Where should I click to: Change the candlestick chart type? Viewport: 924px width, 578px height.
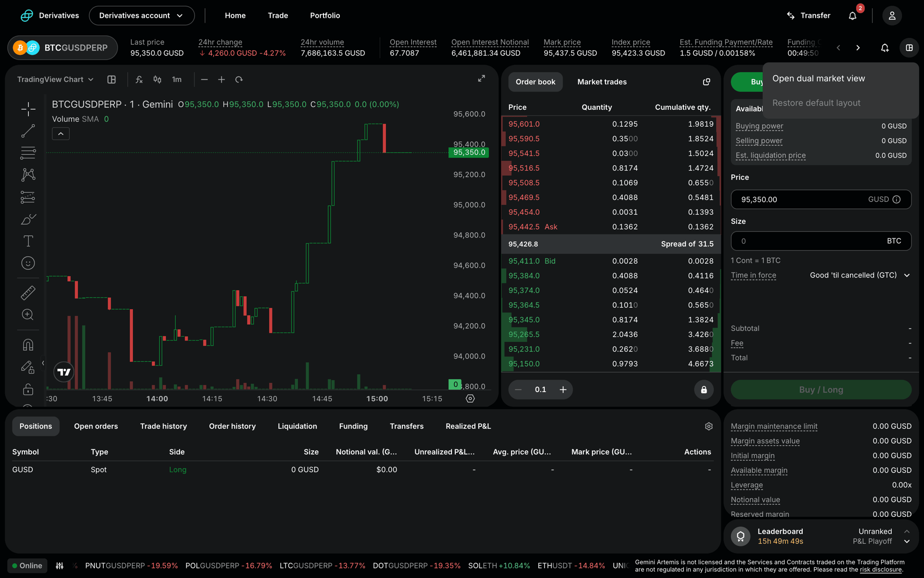click(157, 79)
